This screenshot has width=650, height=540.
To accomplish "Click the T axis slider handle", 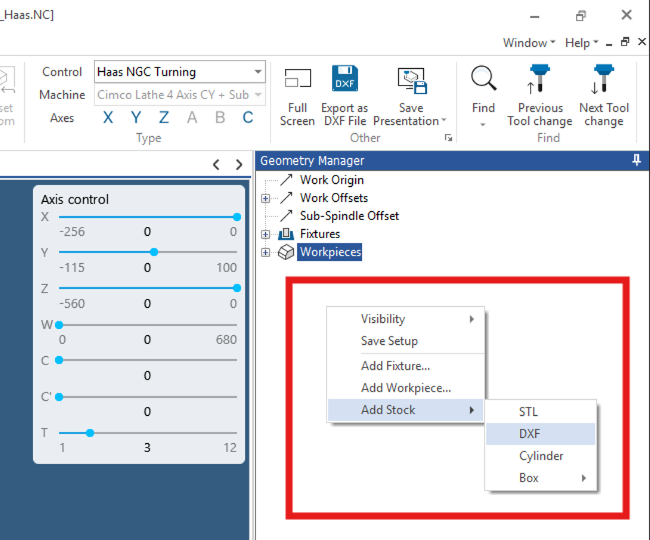I will (90, 433).
